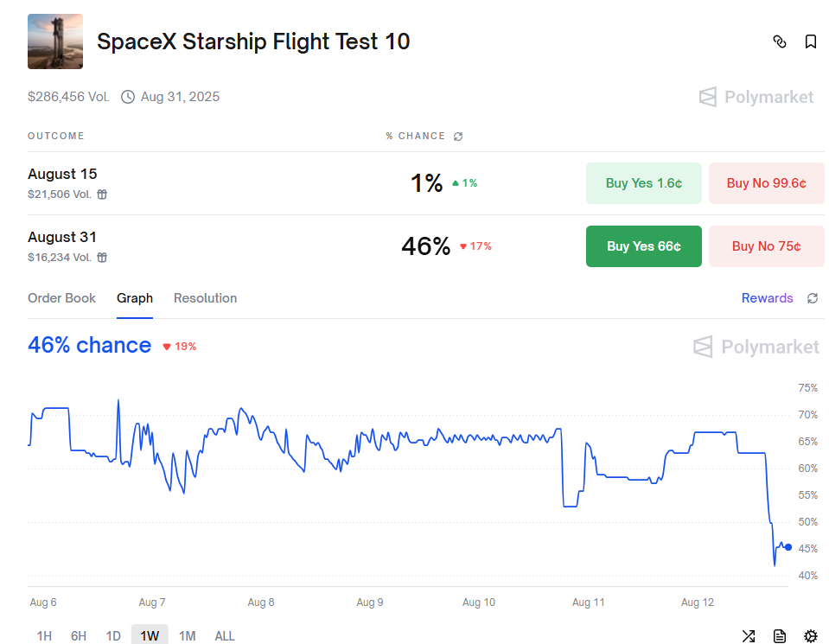The width and height of the screenshot is (829, 644).
Task: Click the shuffle arrows icon below the chart
Action: coord(749,636)
